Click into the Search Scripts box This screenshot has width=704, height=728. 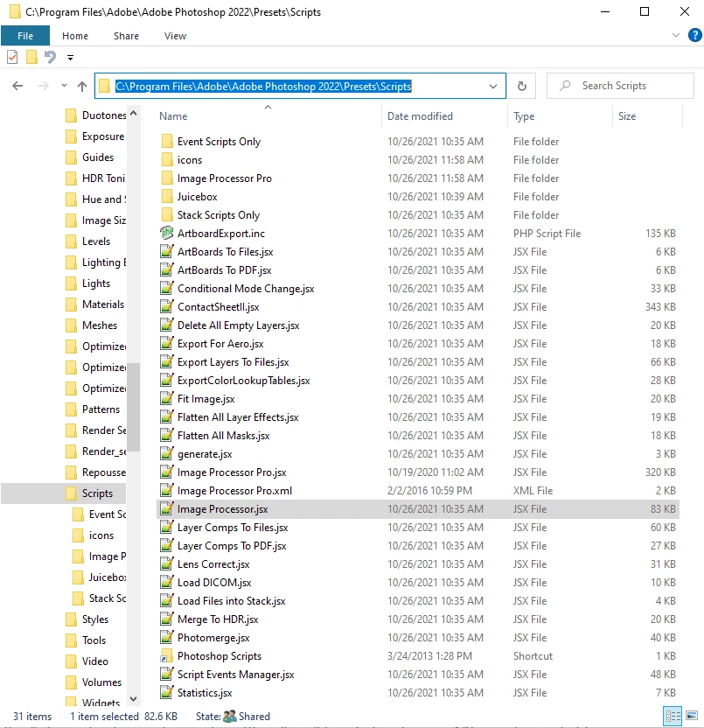click(x=620, y=86)
